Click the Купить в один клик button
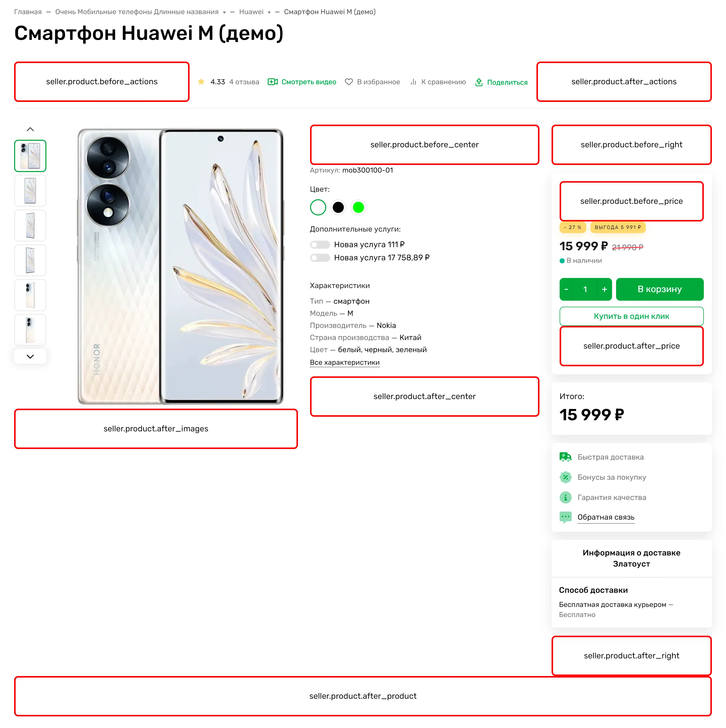Viewport: 726px width, 728px height. pyautogui.click(x=631, y=316)
